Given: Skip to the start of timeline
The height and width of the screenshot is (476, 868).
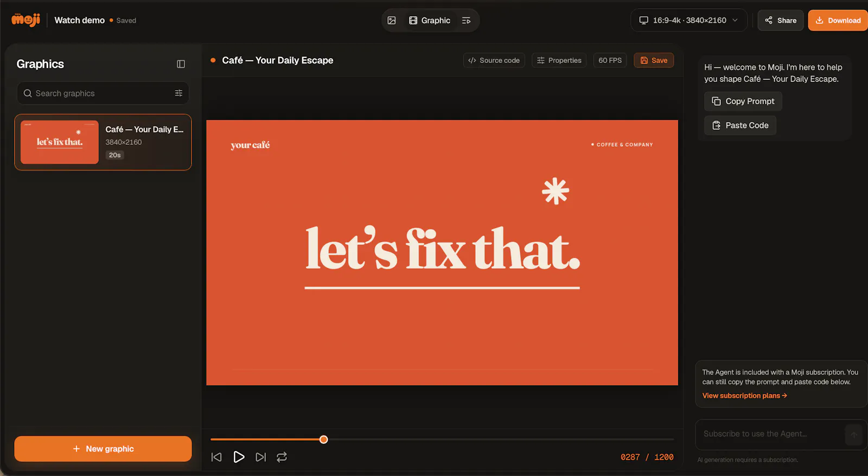Looking at the screenshot, I should point(216,457).
